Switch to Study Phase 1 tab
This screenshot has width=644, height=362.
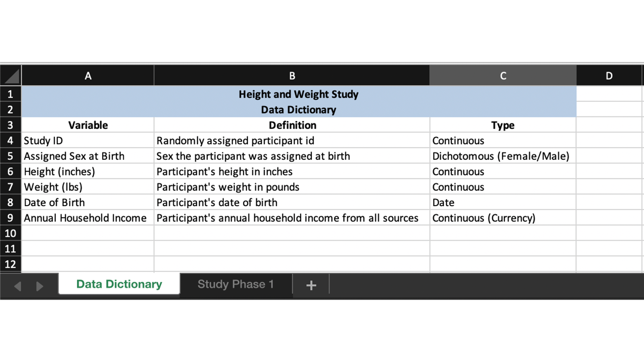(236, 284)
